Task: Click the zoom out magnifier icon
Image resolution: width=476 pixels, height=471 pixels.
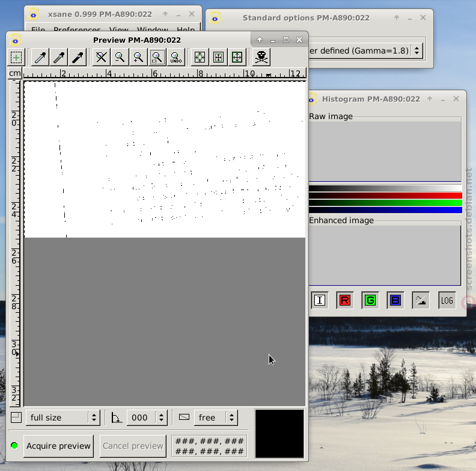Action: [x=120, y=57]
